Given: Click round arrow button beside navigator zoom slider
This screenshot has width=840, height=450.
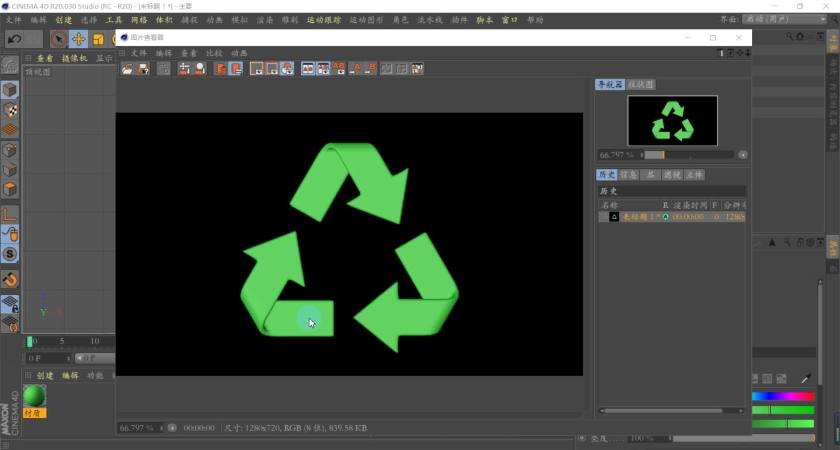Looking at the screenshot, I should click(x=742, y=155).
